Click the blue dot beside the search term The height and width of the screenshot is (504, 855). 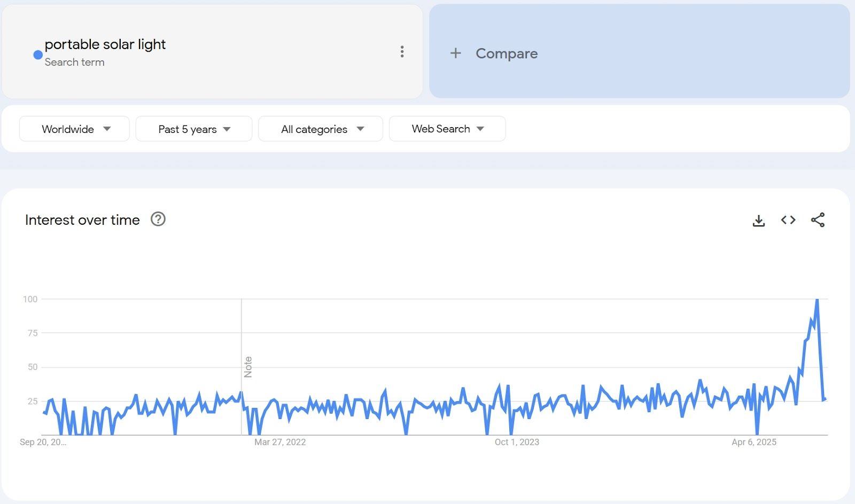click(38, 54)
